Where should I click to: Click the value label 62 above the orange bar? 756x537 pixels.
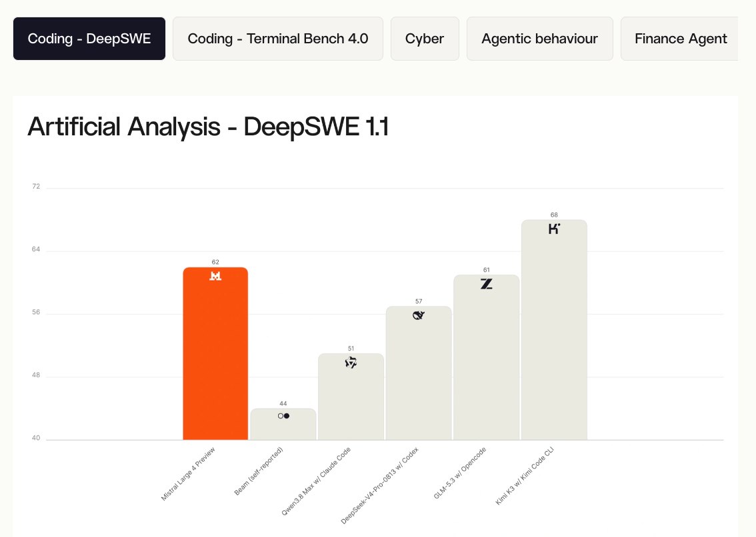coord(215,263)
